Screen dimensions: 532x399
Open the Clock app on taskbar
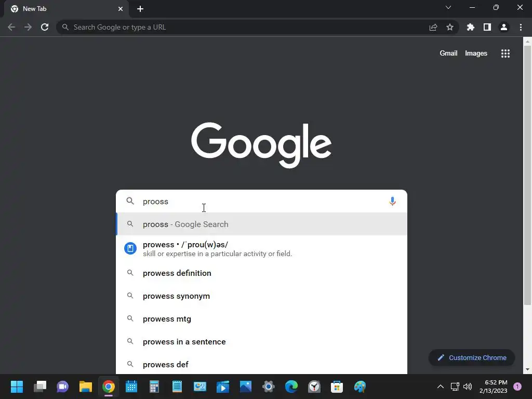314,387
